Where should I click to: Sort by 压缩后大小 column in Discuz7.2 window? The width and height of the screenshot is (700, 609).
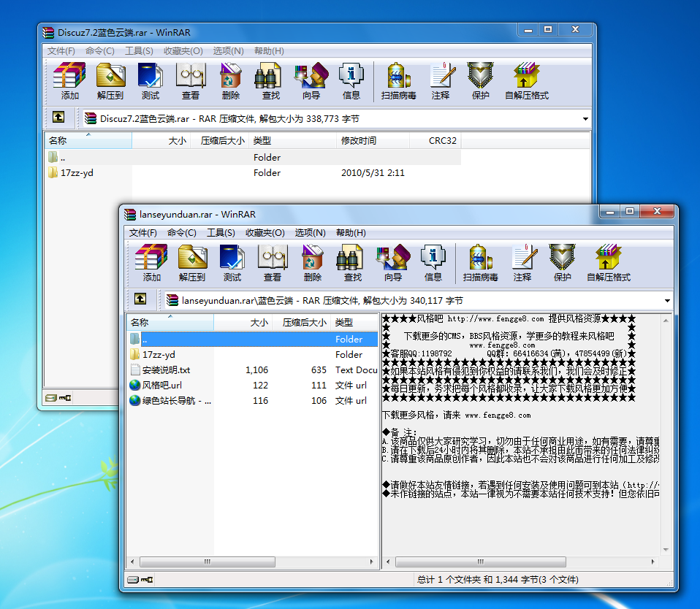[x=220, y=140]
